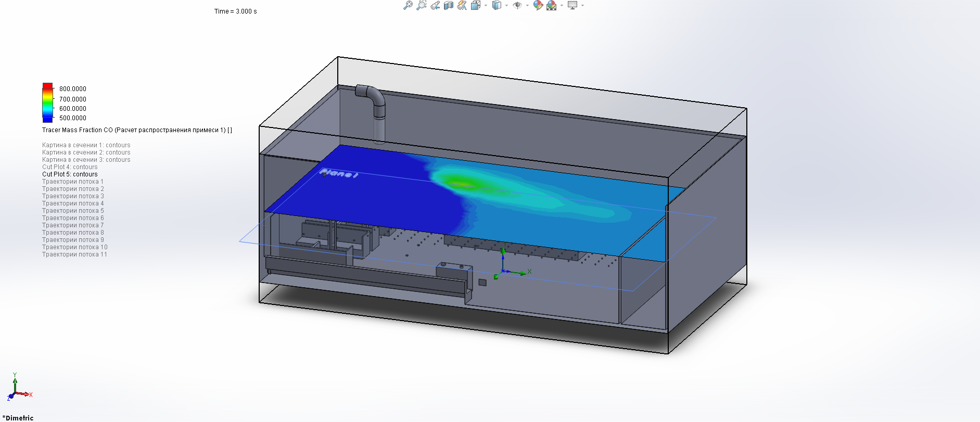Viewport: 980px width, 422px height.
Task: Toggle the Section View tool
Action: (x=449, y=5)
